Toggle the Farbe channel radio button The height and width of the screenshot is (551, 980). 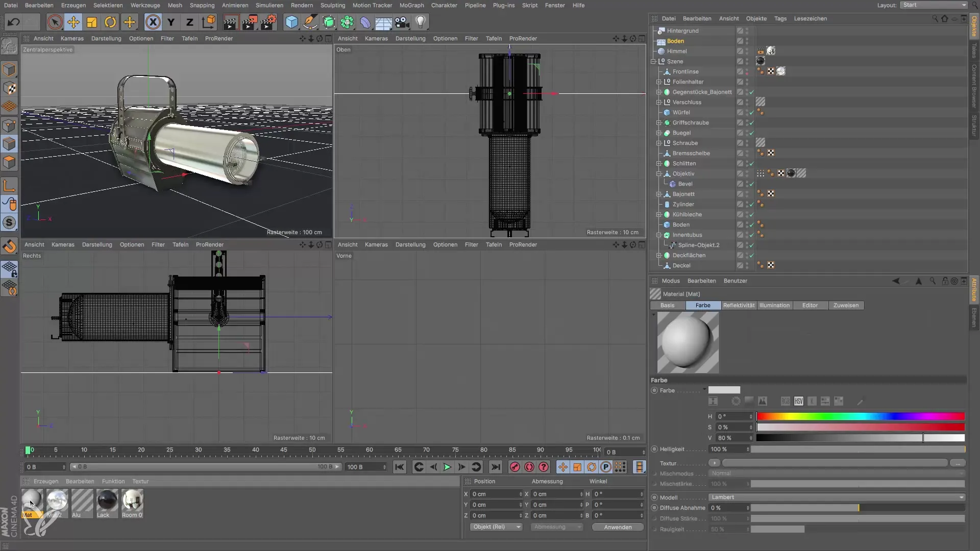point(654,390)
